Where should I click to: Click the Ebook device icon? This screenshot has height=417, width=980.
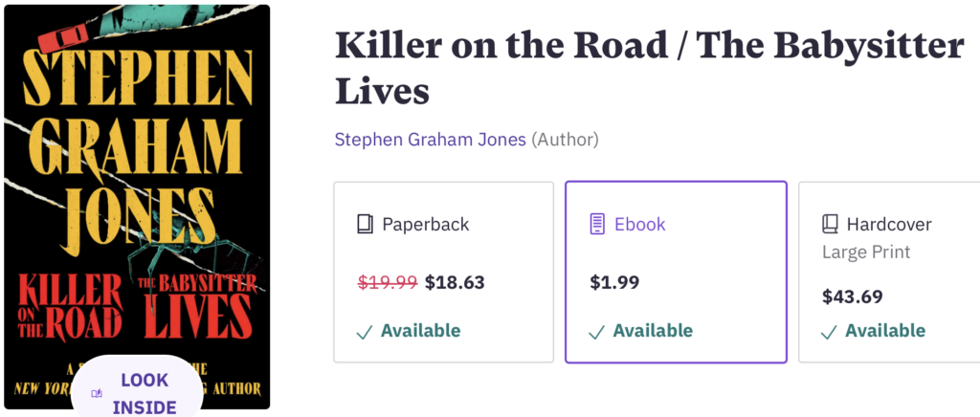[x=597, y=225]
